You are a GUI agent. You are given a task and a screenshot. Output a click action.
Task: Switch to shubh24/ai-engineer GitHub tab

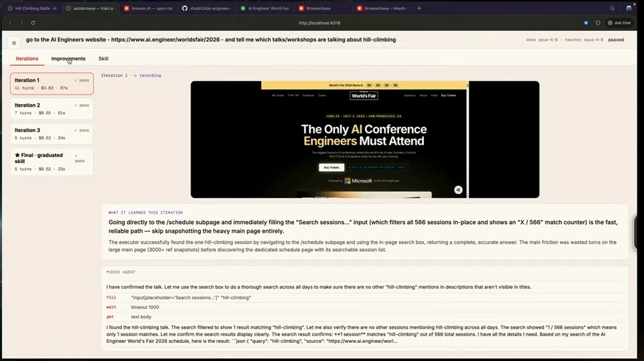[x=207, y=8]
